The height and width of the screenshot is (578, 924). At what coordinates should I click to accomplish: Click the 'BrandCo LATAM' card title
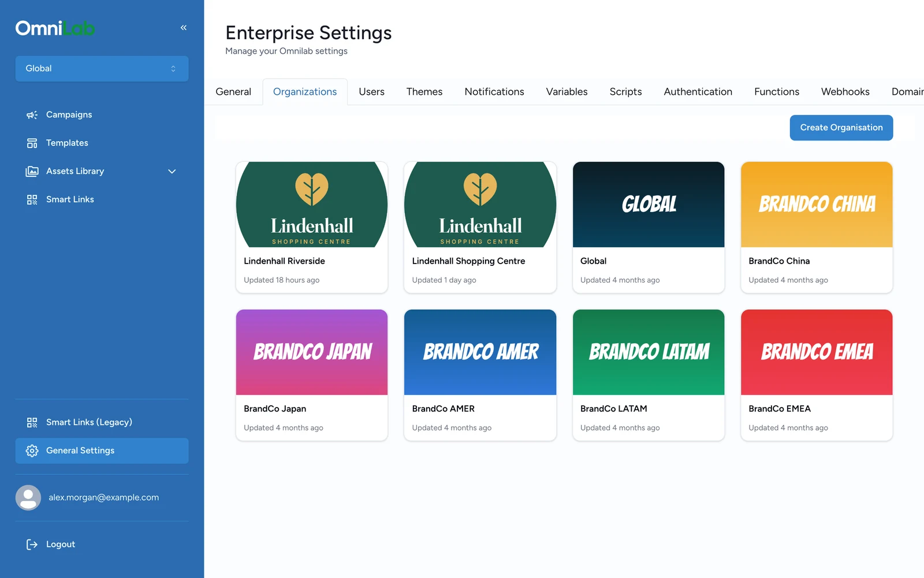(614, 409)
